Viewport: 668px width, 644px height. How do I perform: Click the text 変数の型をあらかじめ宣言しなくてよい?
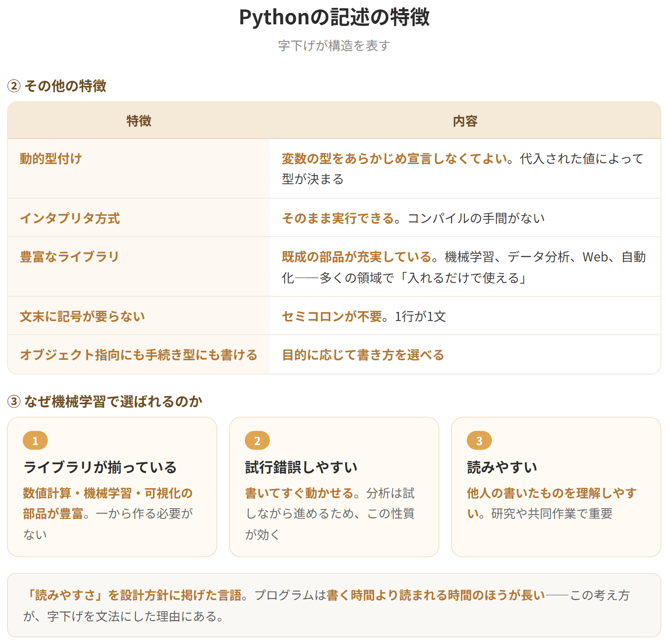tap(395, 159)
